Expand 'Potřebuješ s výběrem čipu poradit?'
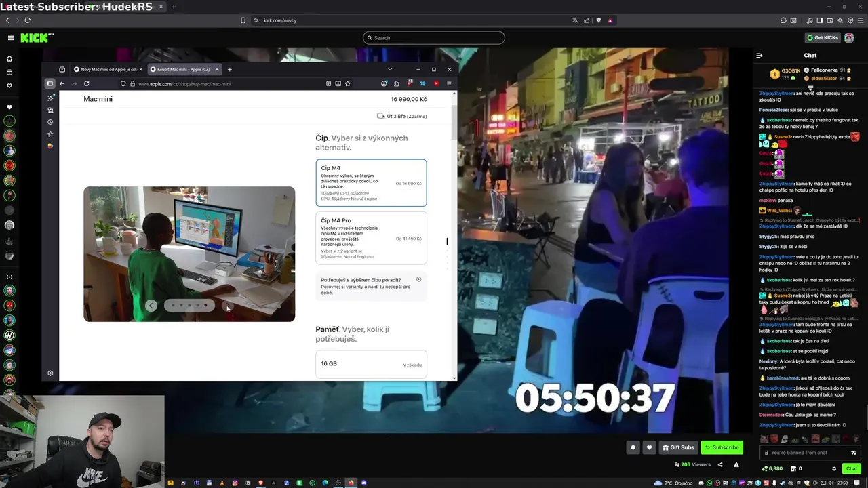This screenshot has height=488, width=868. coord(371,287)
